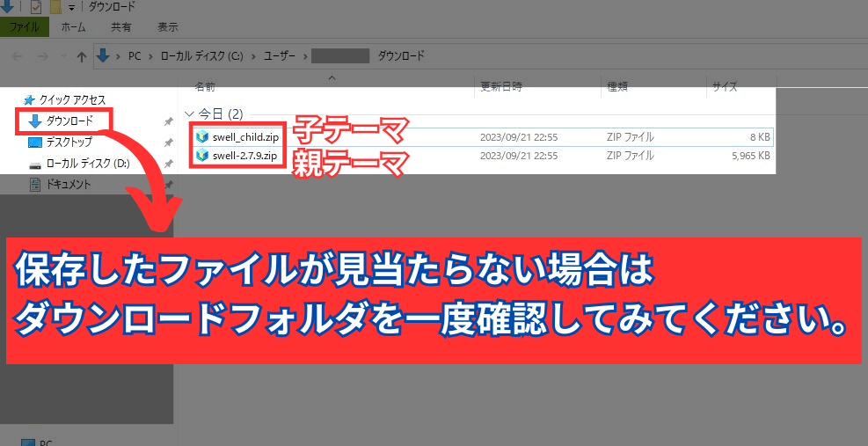Image resolution: width=868 pixels, height=446 pixels.
Task: Click swell-2.7.9.zip file icon
Action: coord(202,156)
